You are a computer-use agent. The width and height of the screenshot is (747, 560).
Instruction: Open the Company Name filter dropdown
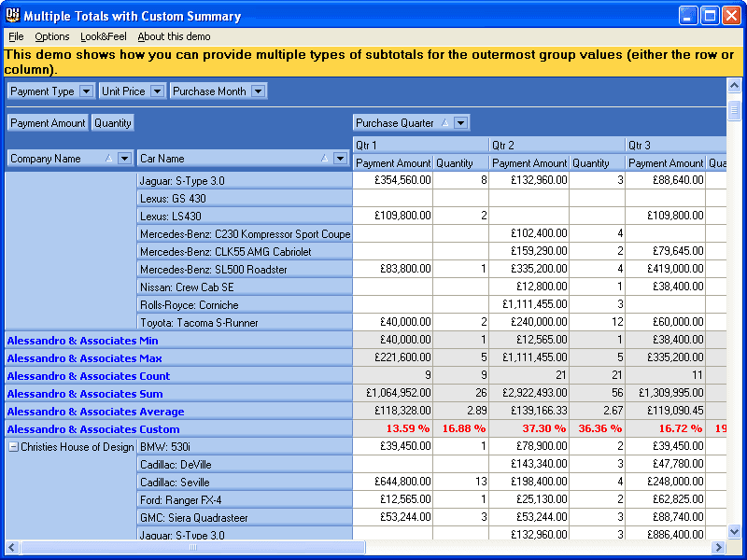124,159
